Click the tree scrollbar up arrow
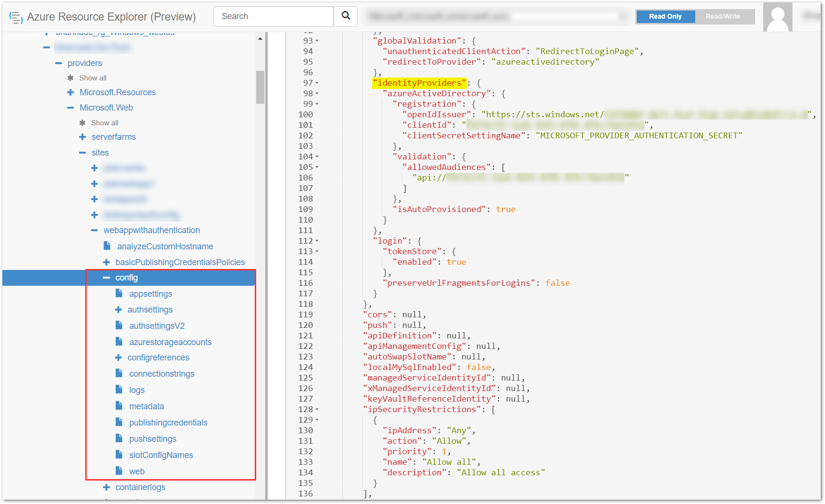This screenshot has height=504, width=825. point(260,38)
